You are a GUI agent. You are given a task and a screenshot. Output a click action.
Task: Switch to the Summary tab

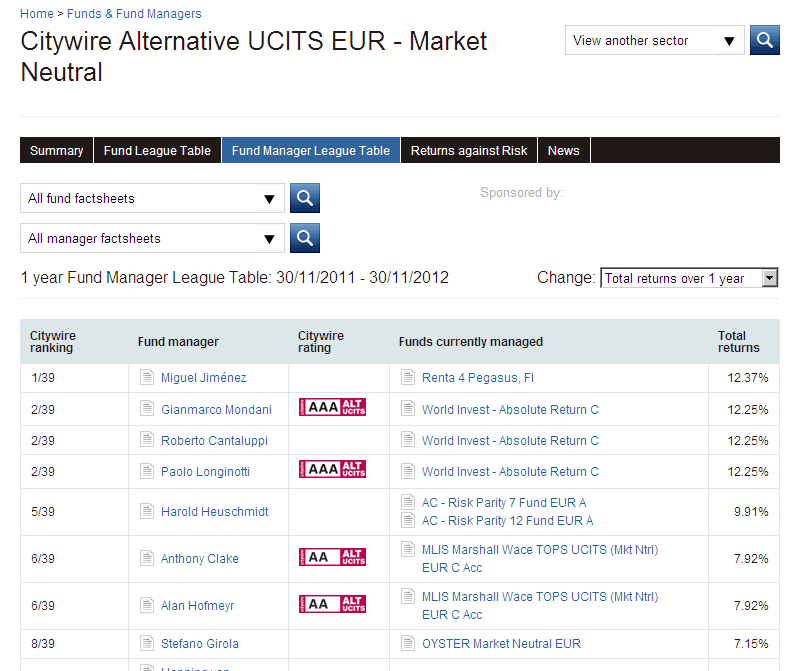point(56,150)
